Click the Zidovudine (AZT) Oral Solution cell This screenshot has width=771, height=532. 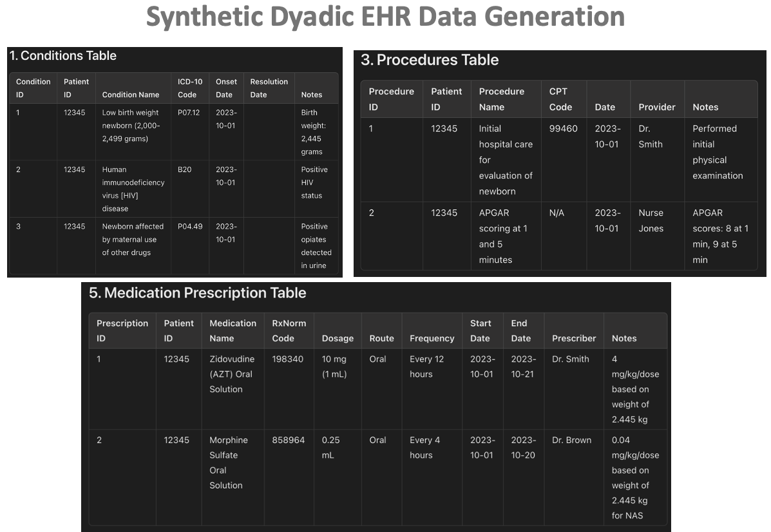[232, 374]
